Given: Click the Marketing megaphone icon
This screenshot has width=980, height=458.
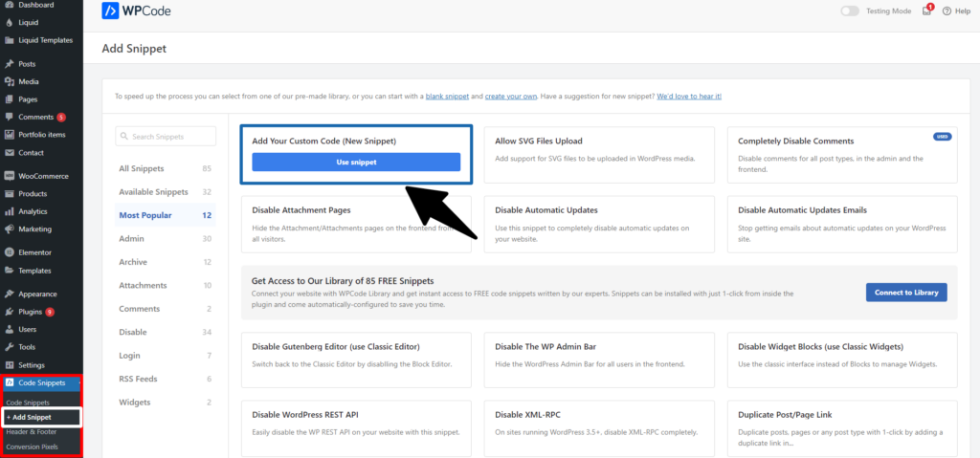Looking at the screenshot, I should (9, 229).
